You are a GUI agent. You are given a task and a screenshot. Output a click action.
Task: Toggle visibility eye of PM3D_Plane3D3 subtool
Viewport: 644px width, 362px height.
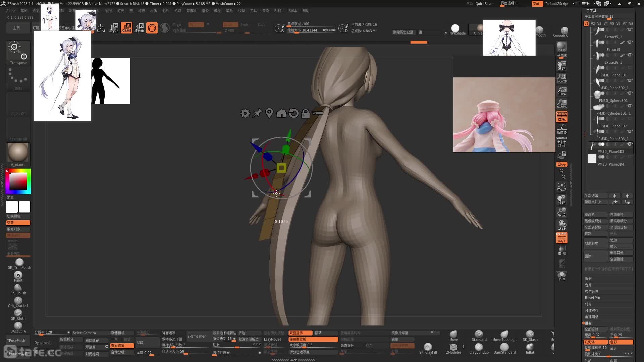(630, 144)
